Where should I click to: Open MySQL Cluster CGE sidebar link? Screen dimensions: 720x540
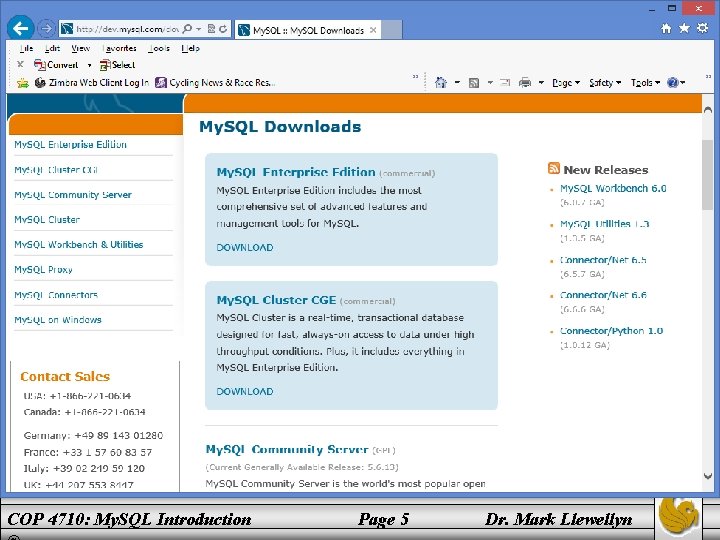pyautogui.click(x=56, y=169)
